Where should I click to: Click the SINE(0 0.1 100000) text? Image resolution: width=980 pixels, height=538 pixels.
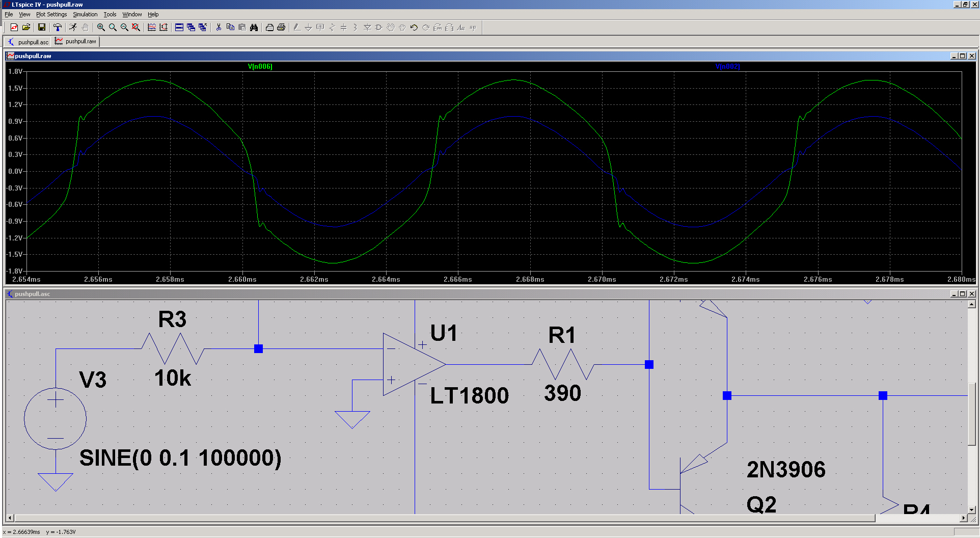180,458
